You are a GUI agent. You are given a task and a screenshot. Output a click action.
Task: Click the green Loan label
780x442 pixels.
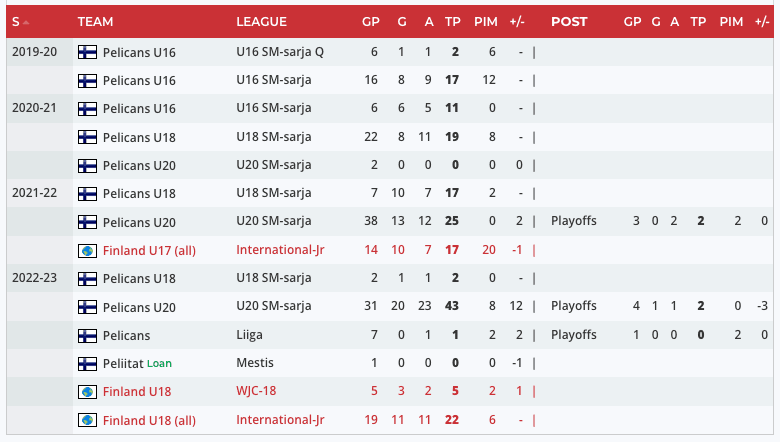(160, 363)
